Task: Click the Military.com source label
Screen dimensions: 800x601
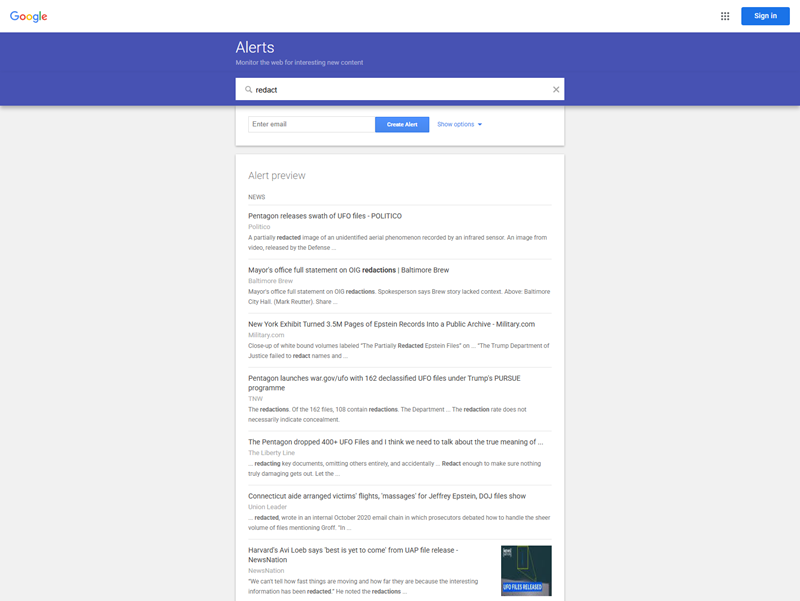Action: point(266,335)
